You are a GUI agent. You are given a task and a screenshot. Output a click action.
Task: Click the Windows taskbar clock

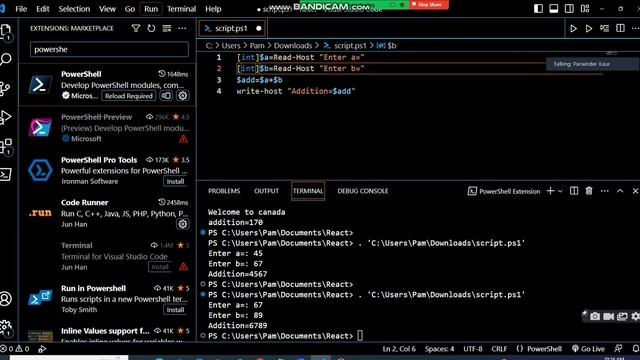tap(614, 358)
